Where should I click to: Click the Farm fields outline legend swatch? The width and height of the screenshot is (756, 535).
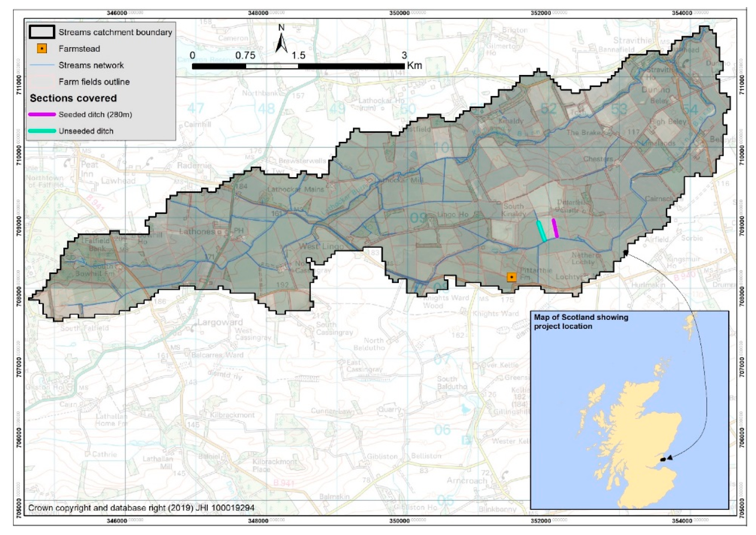coord(42,82)
